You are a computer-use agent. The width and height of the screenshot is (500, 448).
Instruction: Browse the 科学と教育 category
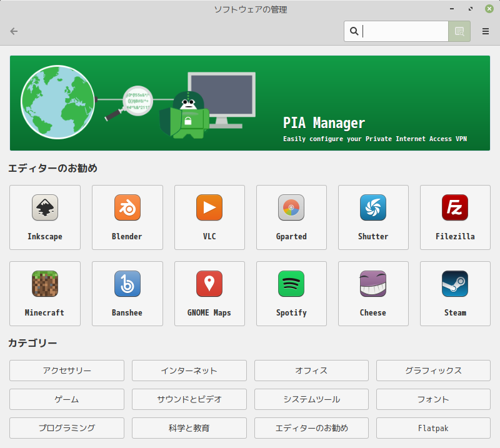pos(189,428)
